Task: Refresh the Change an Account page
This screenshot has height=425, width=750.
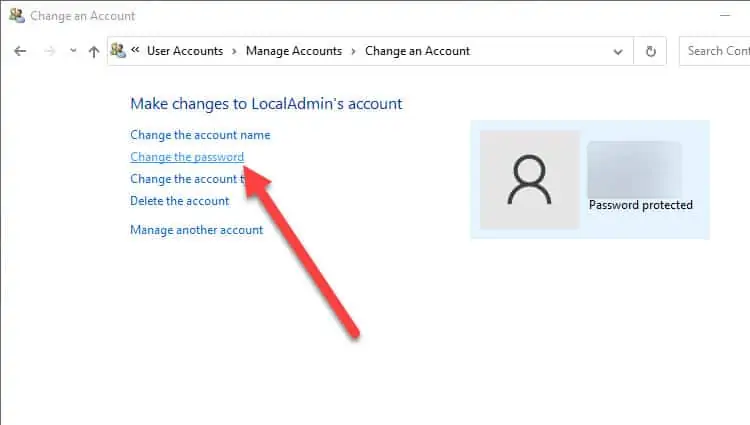Action: (651, 51)
